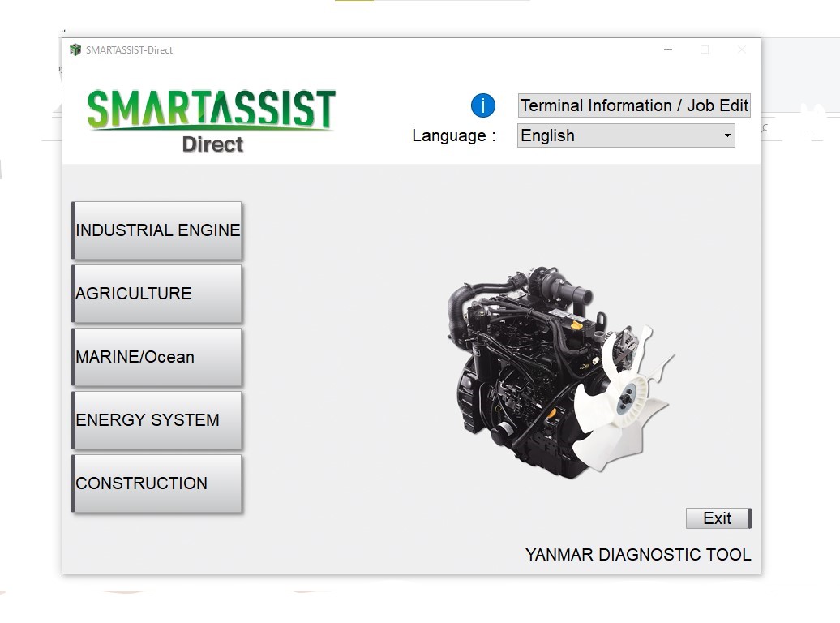Select INDUSTRIAL ENGINE
The height and width of the screenshot is (623, 840).
point(156,230)
